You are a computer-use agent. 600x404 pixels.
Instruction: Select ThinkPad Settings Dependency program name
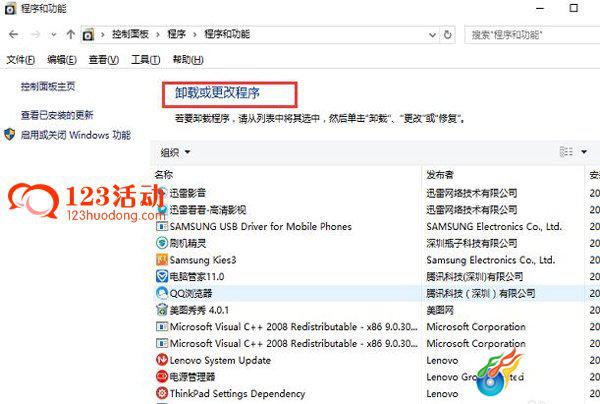(x=237, y=394)
